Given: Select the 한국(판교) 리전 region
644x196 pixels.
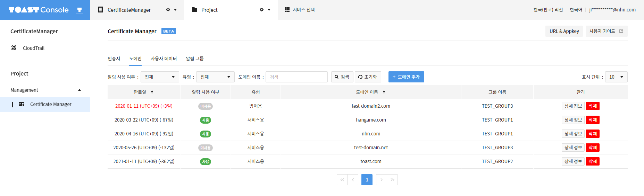Looking at the screenshot, I should pos(548,10).
